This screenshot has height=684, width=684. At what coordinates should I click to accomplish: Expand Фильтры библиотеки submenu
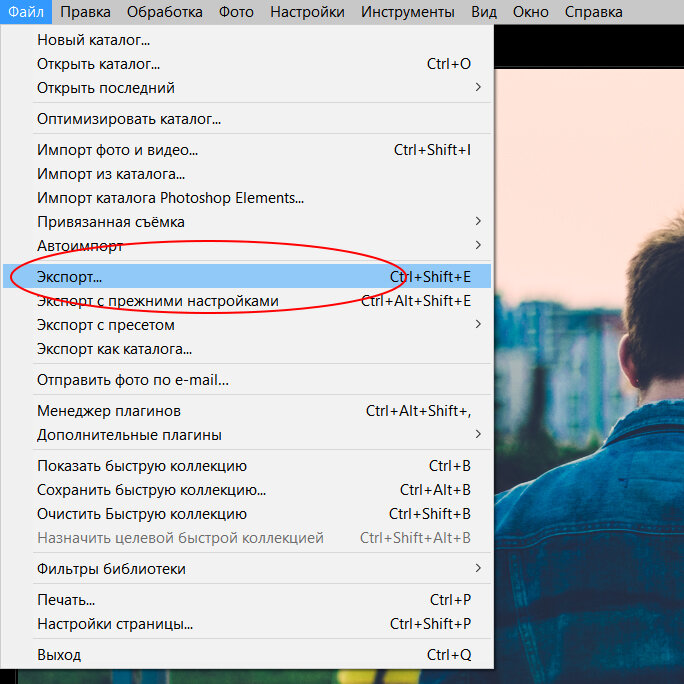247,568
